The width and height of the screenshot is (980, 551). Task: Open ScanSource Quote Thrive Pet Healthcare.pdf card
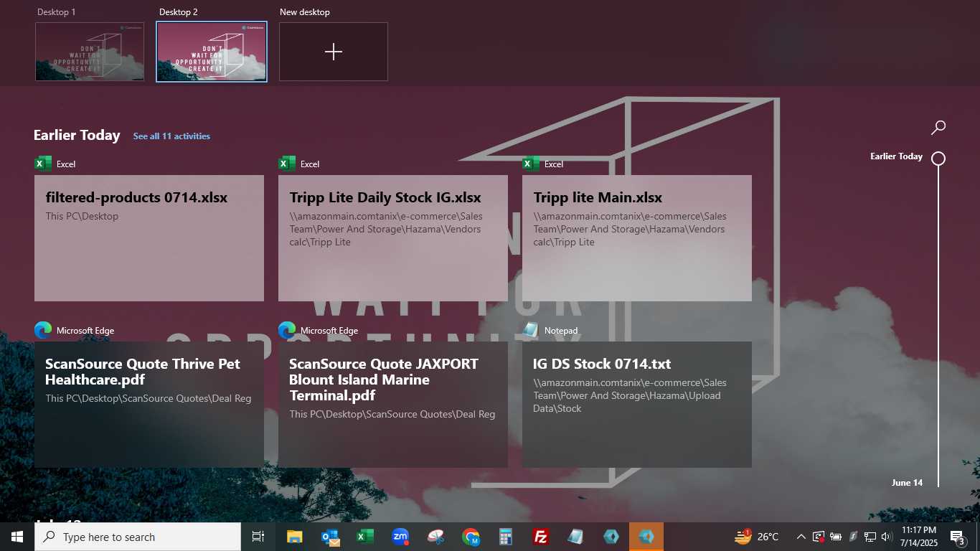pos(149,405)
